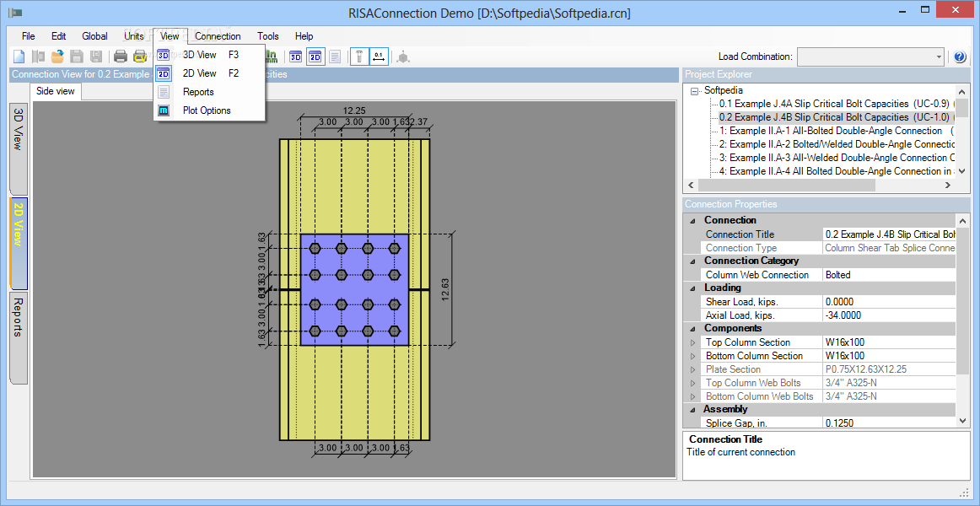
Task: Choose Reports from the View menu
Action: pyautogui.click(x=210, y=93)
